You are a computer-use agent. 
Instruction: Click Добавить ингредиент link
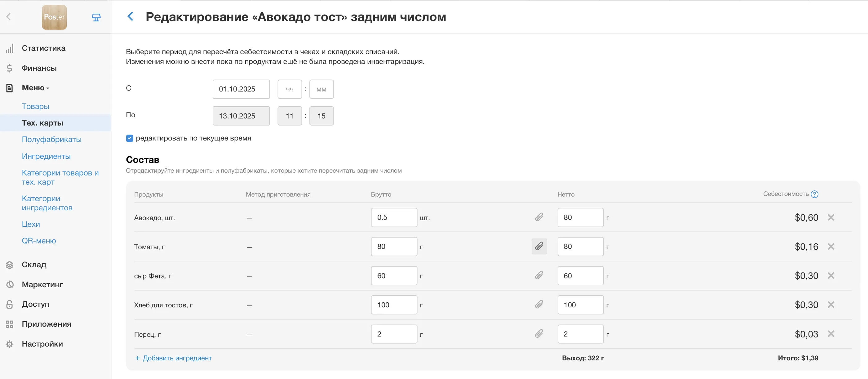(173, 358)
